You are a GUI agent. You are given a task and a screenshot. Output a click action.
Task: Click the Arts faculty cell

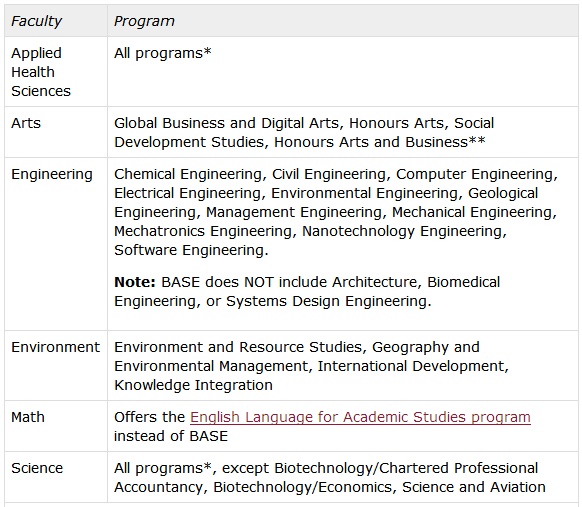click(56, 132)
